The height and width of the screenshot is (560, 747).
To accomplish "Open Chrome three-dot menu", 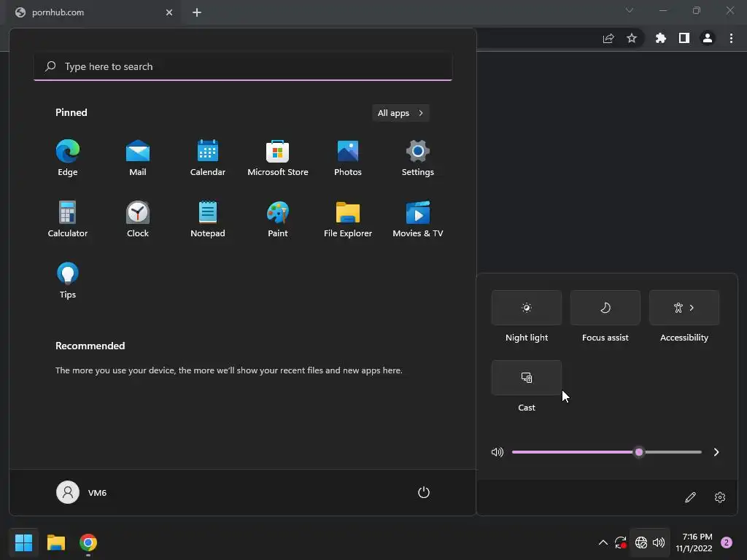I will (x=731, y=38).
